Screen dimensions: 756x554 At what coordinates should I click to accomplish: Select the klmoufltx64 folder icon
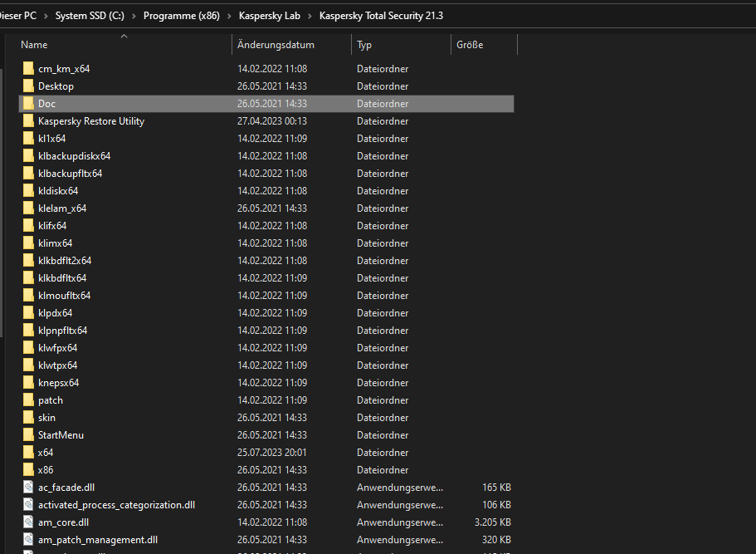[28, 296]
